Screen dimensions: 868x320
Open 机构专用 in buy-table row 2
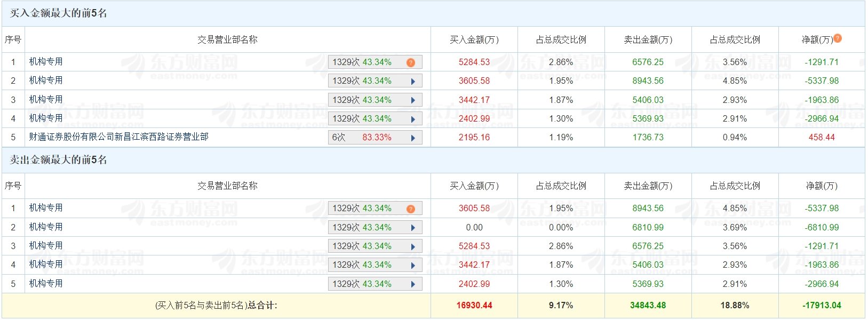tap(46, 81)
